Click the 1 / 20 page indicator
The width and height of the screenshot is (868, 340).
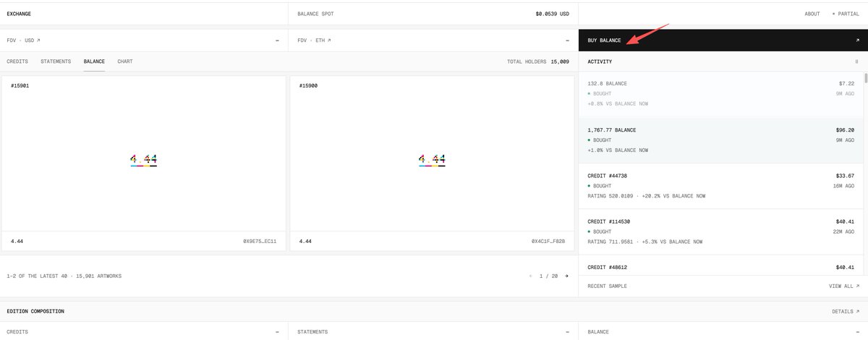(x=549, y=276)
